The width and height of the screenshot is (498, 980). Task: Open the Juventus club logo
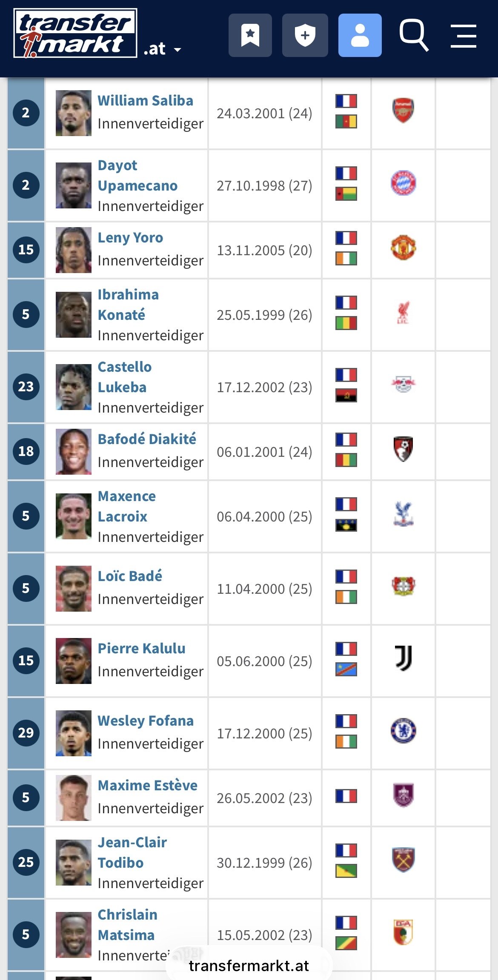click(x=403, y=658)
